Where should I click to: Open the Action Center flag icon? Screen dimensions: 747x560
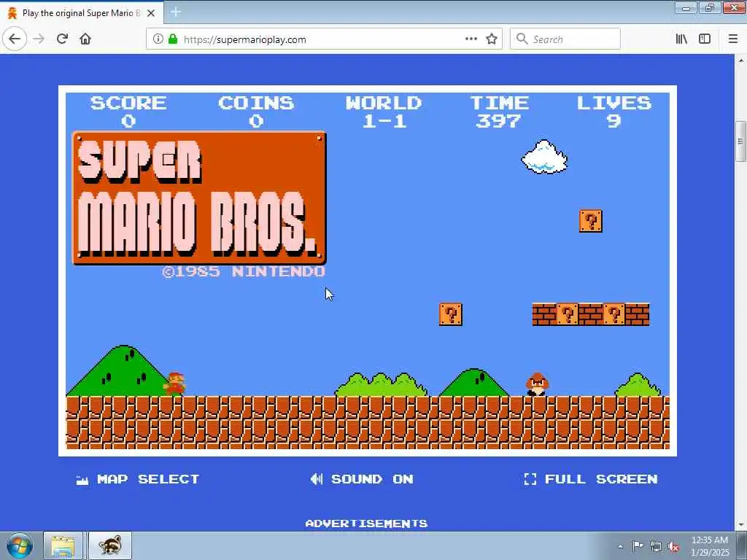pos(637,545)
